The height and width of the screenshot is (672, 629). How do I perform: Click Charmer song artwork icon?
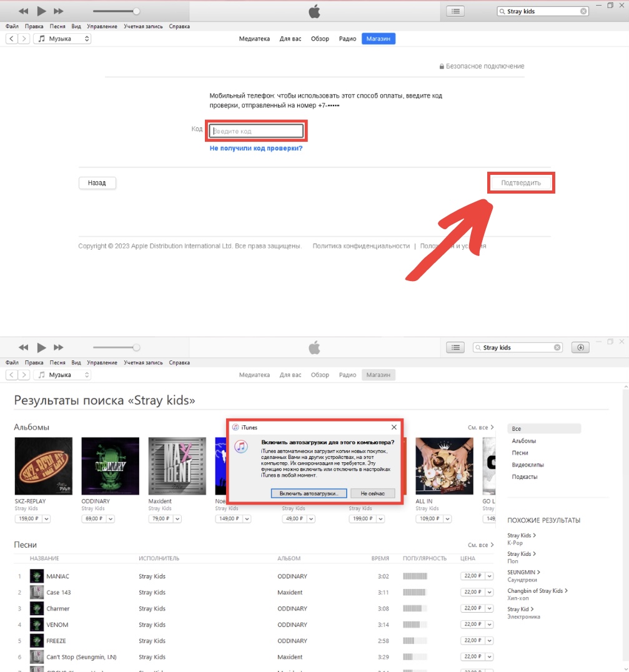[x=37, y=608]
